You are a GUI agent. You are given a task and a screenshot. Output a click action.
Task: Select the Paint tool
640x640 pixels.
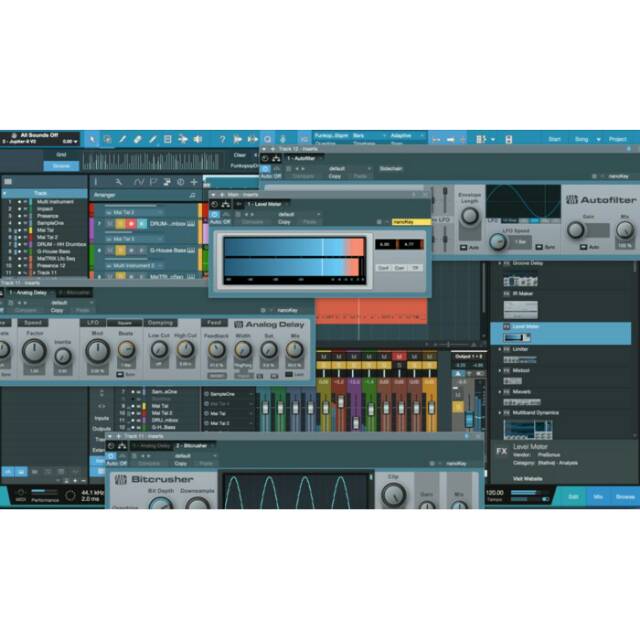coord(153,139)
